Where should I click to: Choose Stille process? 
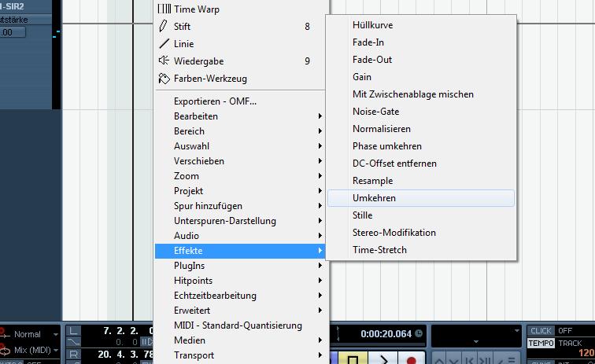pyautogui.click(x=421, y=215)
